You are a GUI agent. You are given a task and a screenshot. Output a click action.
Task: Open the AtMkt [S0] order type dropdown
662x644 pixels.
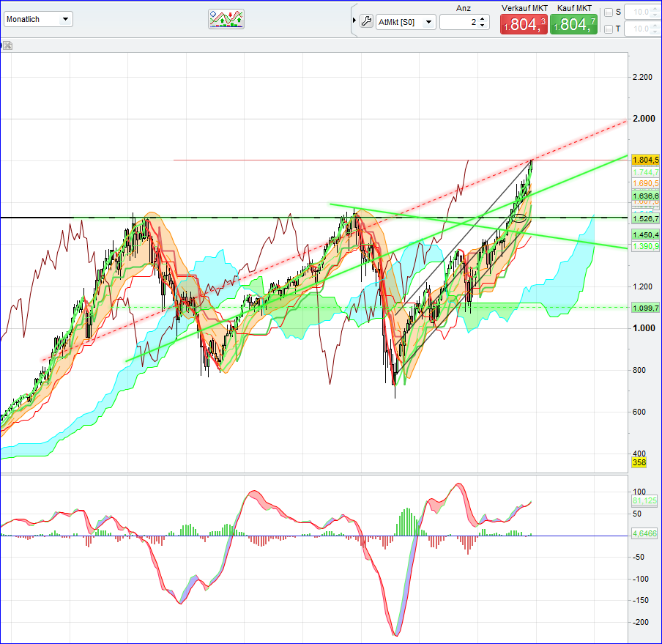[x=406, y=22]
